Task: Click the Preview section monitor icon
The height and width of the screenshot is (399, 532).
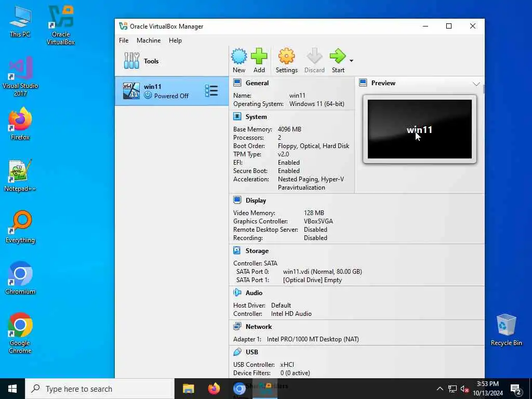Action: click(363, 83)
